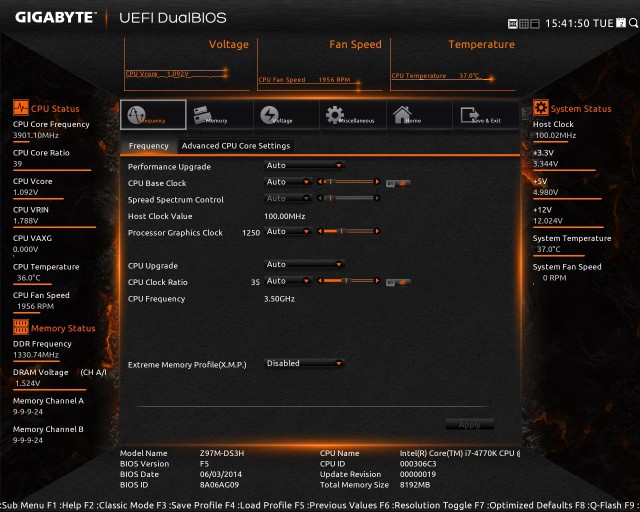The width and height of the screenshot is (640, 512).
Task: Click the System Fan Speed 0 RPM value
Action: pos(554,278)
